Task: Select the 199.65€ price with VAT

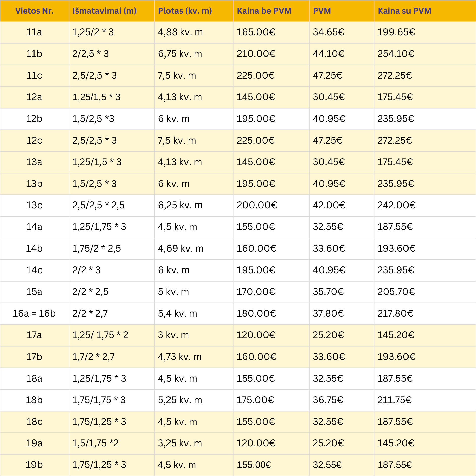Action: [396, 32]
